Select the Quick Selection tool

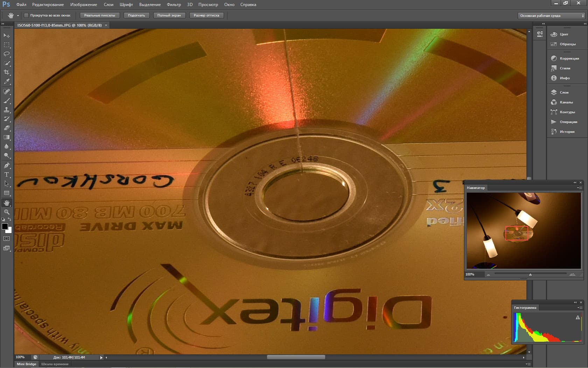(x=7, y=63)
